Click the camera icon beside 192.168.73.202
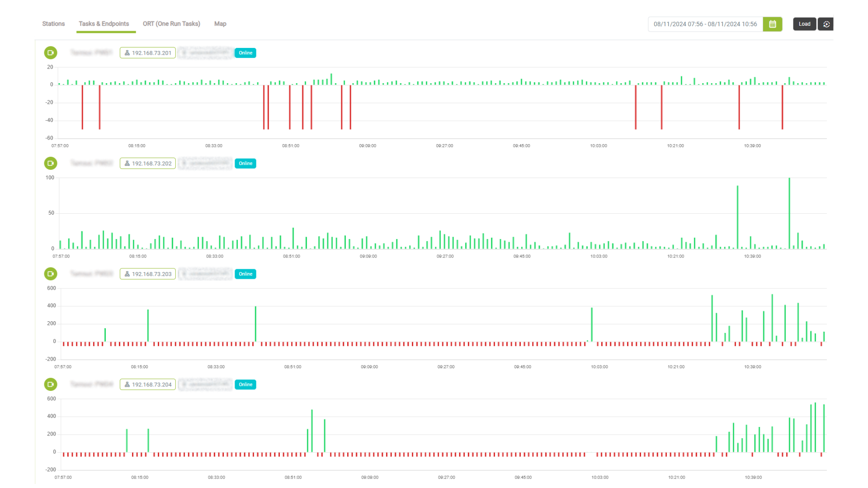Viewport: 868px width, 488px height. [x=50, y=163]
